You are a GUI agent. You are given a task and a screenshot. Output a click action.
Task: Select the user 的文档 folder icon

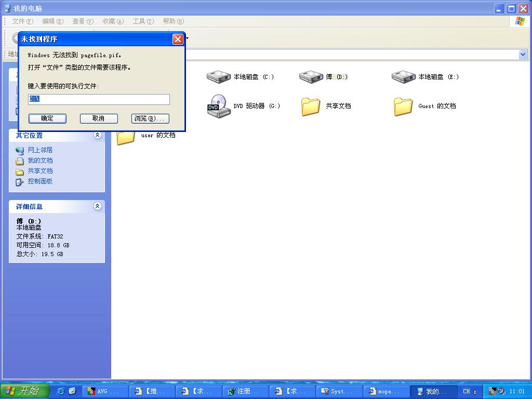(126, 138)
